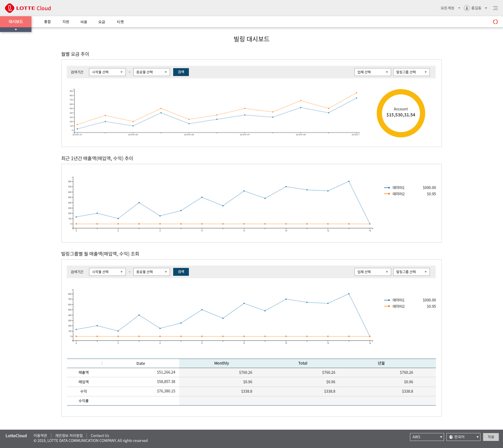Click the LOTTE Cloud logo
This screenshot has width=503, height=448.
click(x=28, y=8)
